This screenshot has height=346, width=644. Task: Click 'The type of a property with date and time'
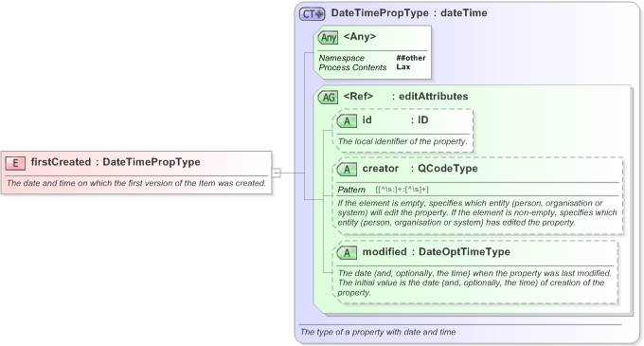[x=378, y=332]
